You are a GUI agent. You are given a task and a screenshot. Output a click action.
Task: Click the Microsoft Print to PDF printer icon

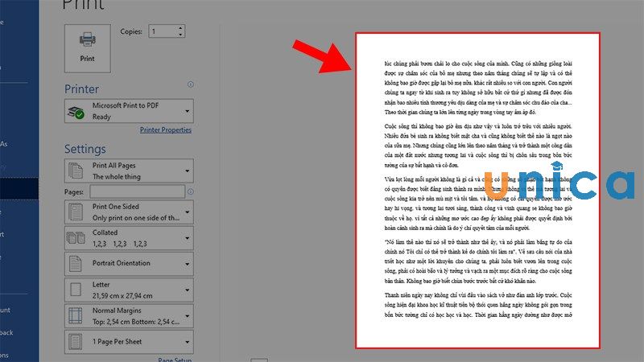click(x=76, y=110)
